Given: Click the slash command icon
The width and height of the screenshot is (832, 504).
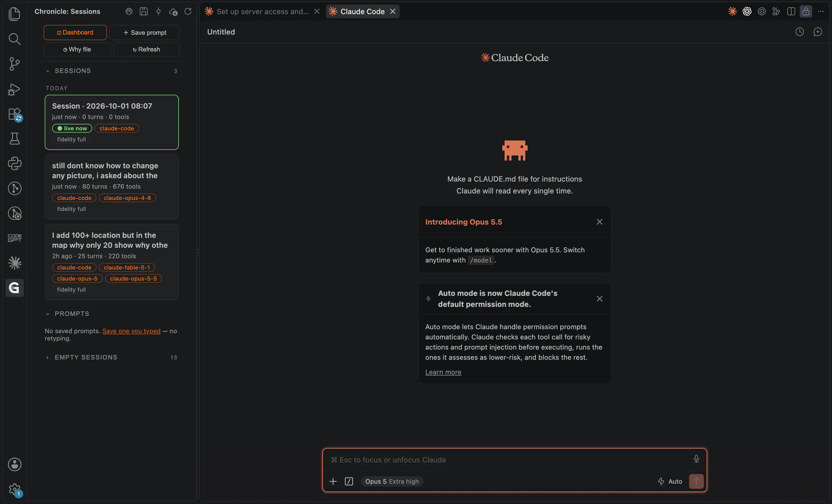Looking at the screenshot, I should tap(349, 481).
